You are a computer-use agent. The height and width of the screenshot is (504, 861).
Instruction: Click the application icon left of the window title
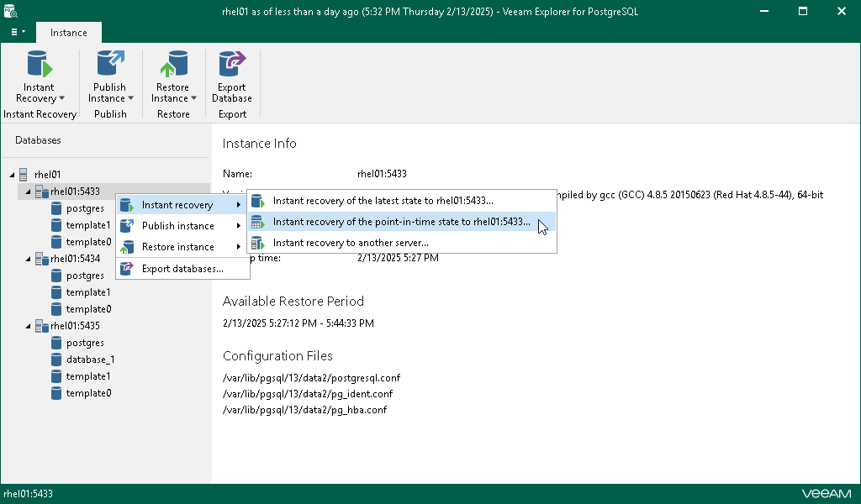click(x=10, y=11)
